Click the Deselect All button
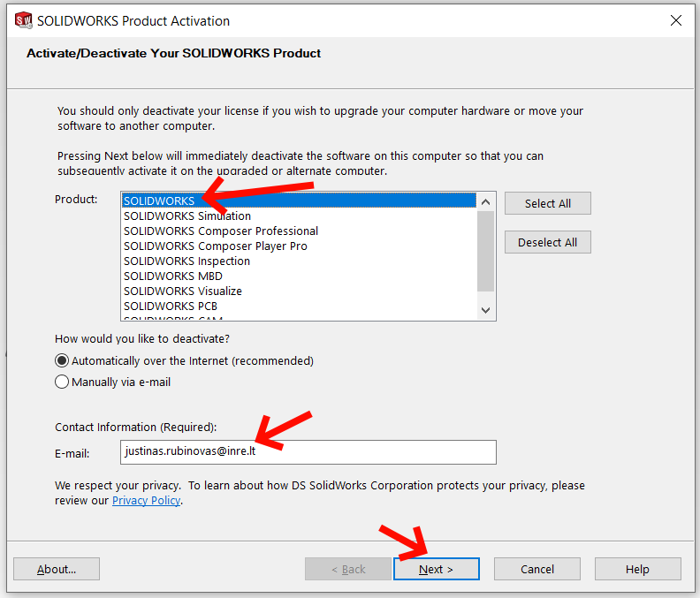700x598 pixels. pyautogui.click(x=548, y=242)
